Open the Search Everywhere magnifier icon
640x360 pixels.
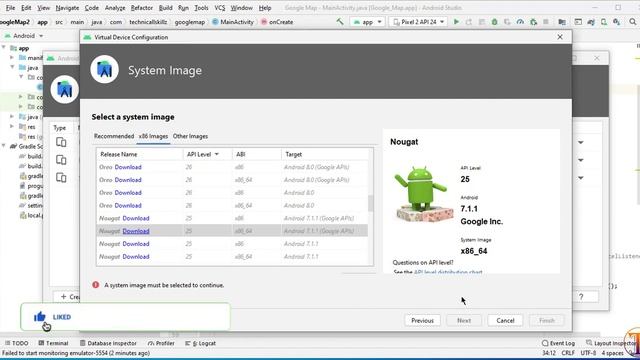point(633,22)
